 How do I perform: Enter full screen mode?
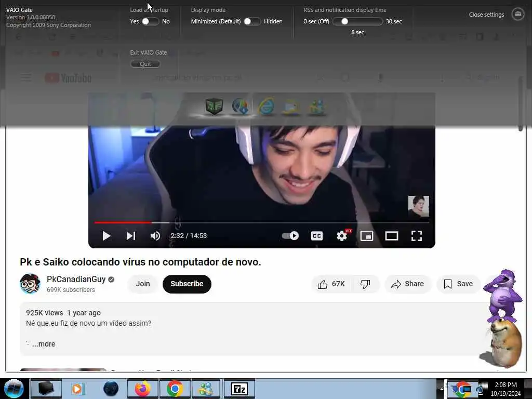(416, 236)
